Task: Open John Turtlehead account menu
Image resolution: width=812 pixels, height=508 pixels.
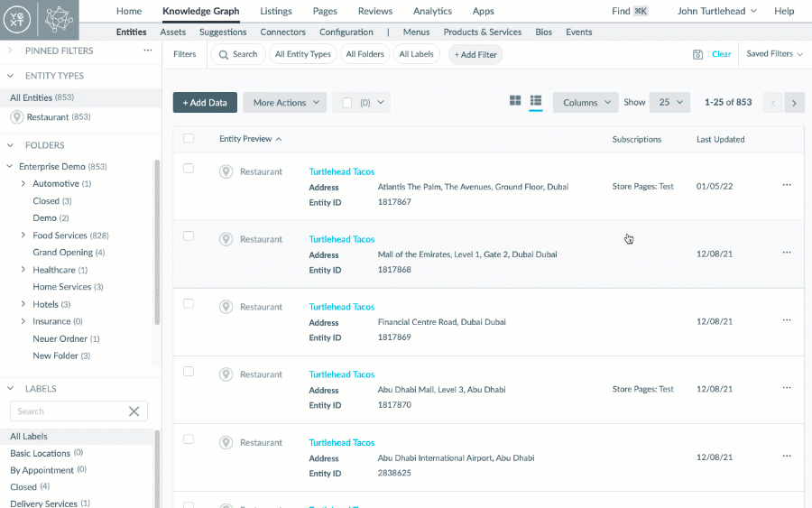Action: click(x=716, y=12)
